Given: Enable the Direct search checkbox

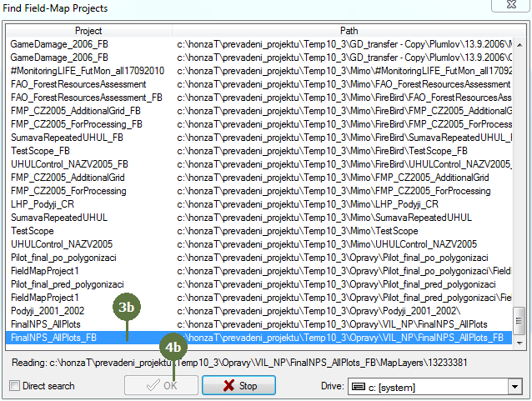Looking at the screenshot, I should 14,387.
